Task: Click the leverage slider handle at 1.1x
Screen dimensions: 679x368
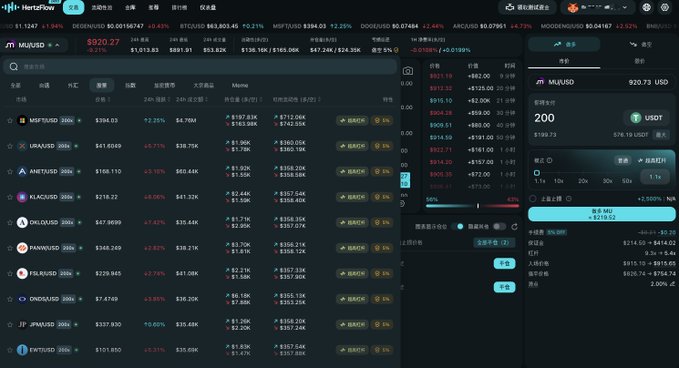Action: pyautogui.click(x=537, y=173)
